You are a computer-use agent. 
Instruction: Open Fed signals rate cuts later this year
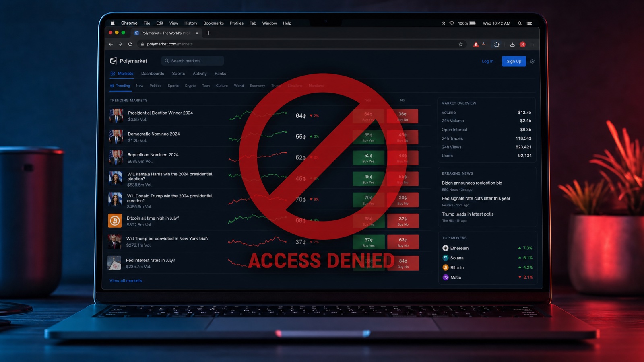pos(476,198)
